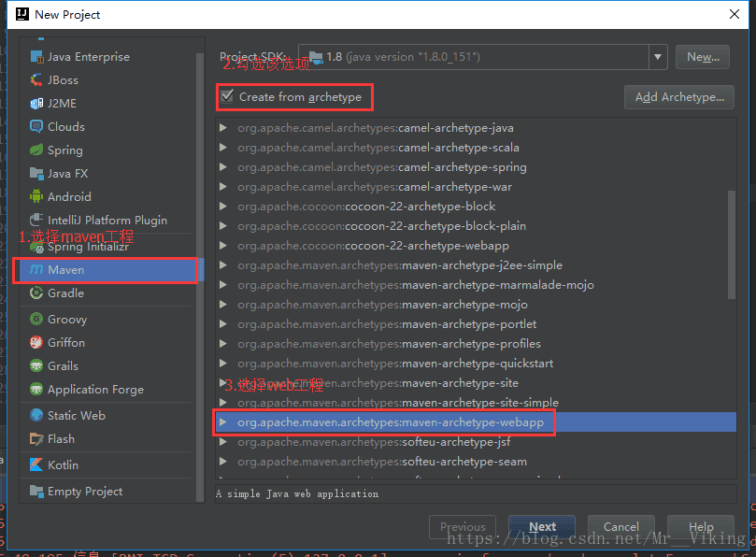Click the IntelliJ logo in title bar
756x557 pixels.
22,14
